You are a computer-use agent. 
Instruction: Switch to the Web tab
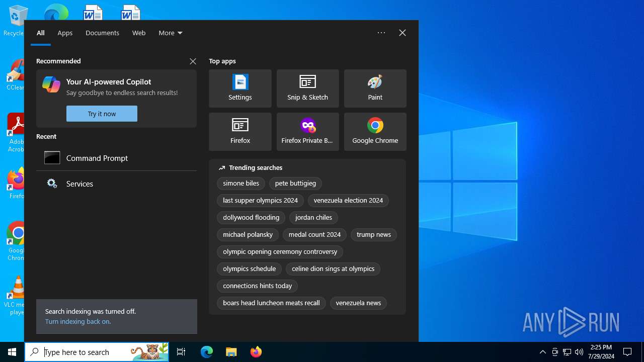pyautogui.click(x=139, y=33)
